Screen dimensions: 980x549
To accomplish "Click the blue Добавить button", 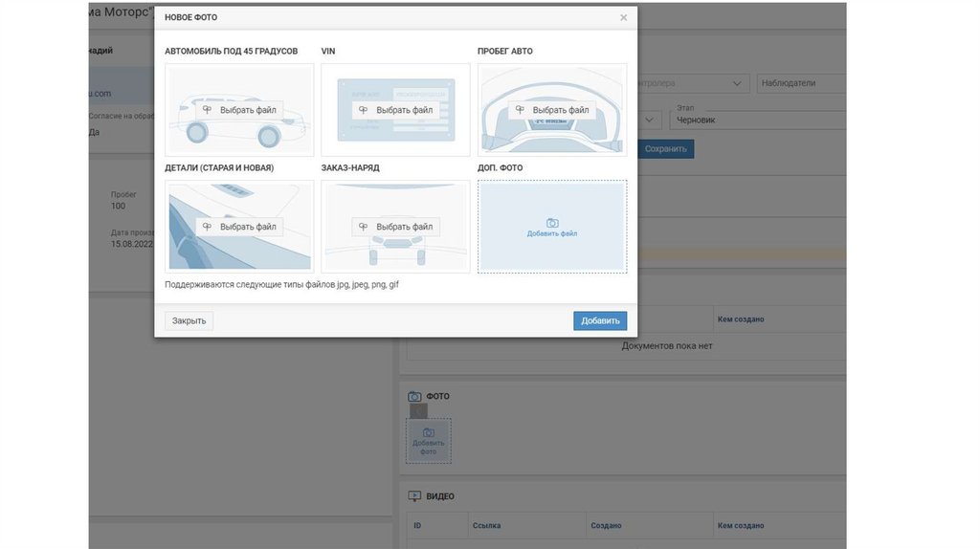I will (x=600, y=320).
